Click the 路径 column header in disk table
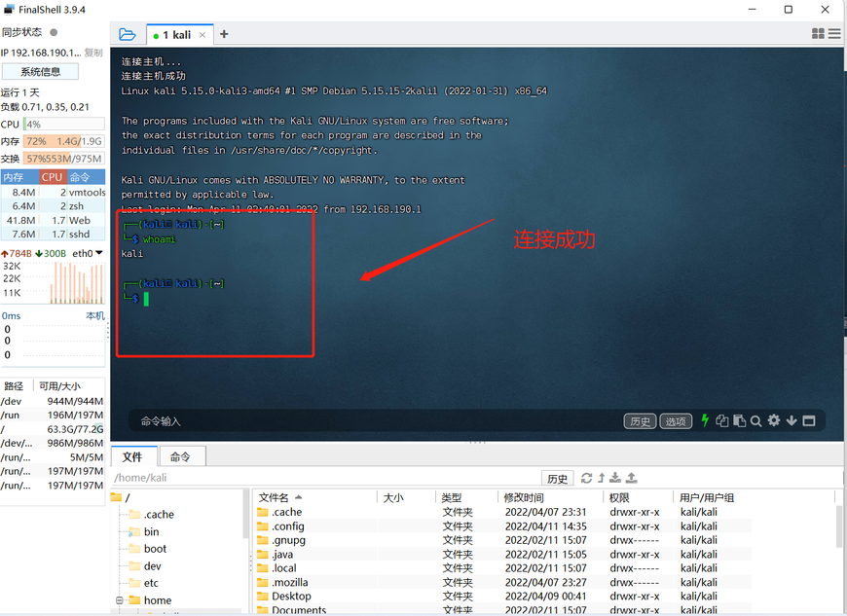The width and height of the screenshot is (847, 616). point(15,386)
